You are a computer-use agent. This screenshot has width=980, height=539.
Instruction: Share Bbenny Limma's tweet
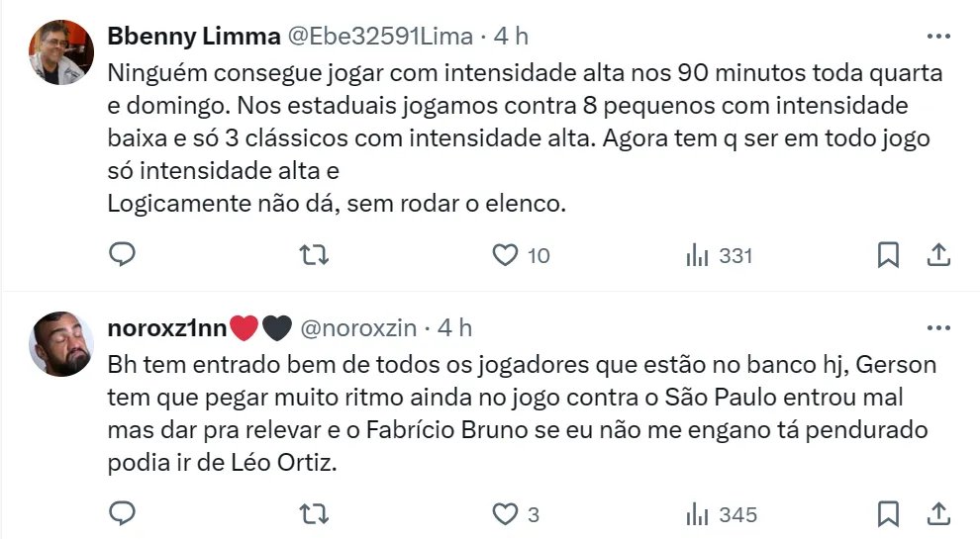click(937, 255)
